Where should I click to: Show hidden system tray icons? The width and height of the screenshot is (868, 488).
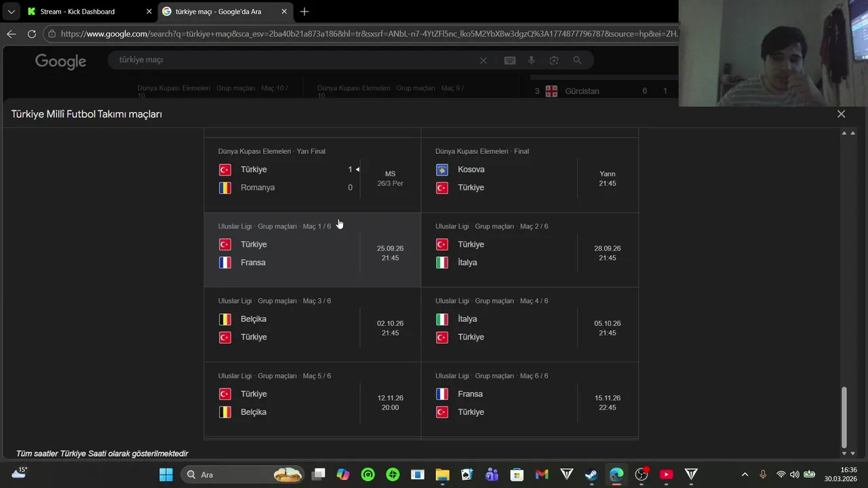(745, 474)
